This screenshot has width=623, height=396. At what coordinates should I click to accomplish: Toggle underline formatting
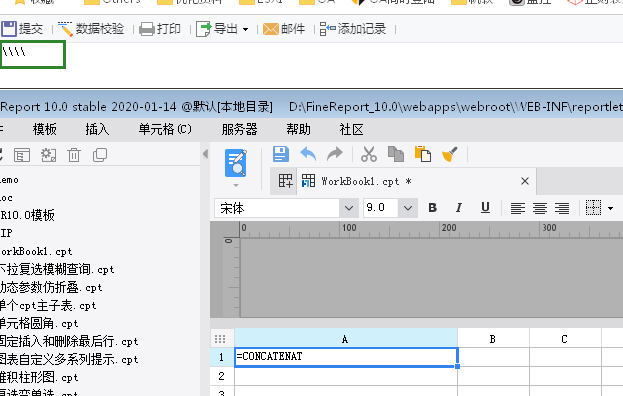pos(485,208)
